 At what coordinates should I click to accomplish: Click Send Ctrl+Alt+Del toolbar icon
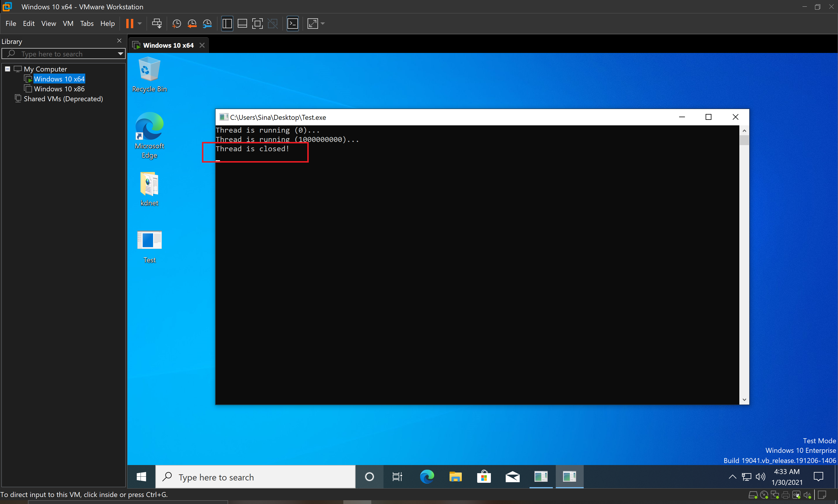pyautogui.click(x=157, y=24)
